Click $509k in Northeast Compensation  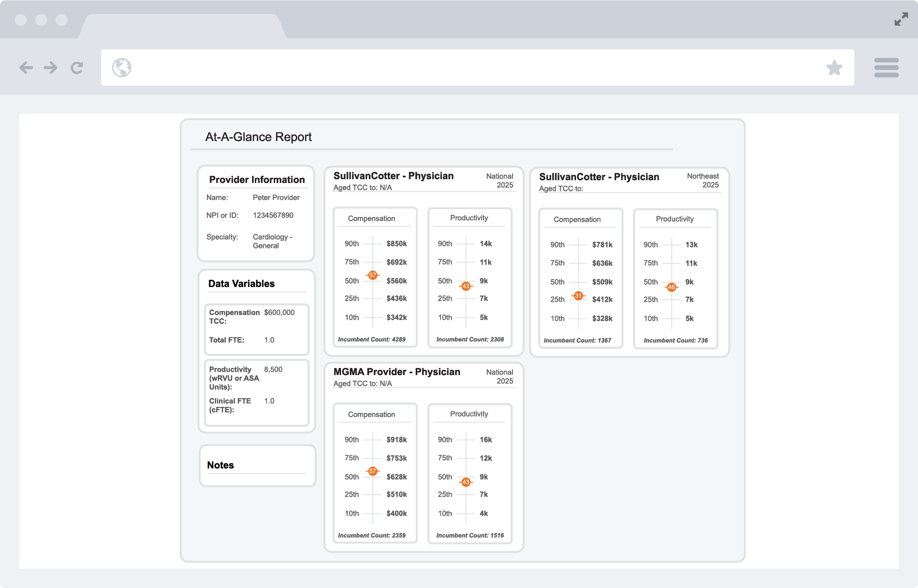602,282
